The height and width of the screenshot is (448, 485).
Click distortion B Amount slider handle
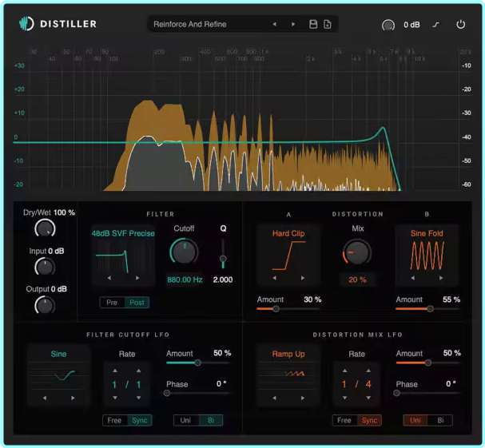pyautogui.click(x=430, y=308)
